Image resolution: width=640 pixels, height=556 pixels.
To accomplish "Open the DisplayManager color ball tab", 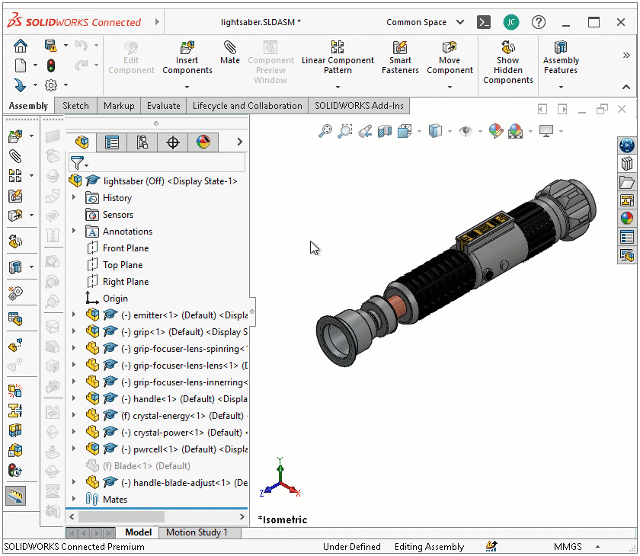I will (x=203, y=142).
